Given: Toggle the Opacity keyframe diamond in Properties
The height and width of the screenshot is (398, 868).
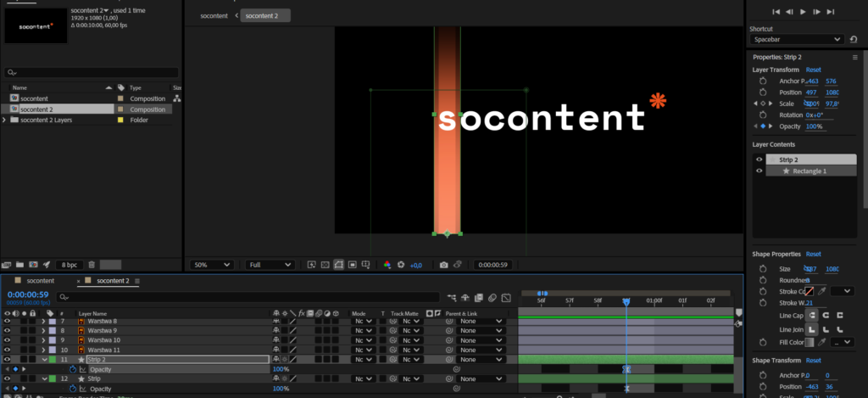Looking at the screenshot, I should [762, 126].
